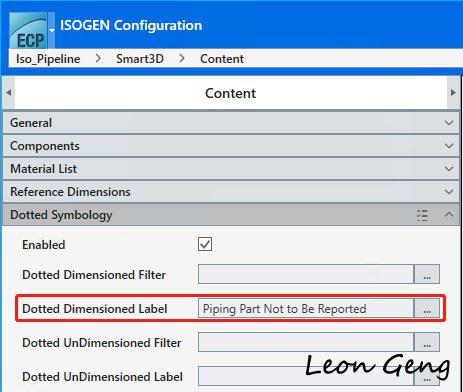Expand the Components section chevron
Viewport: 463px width, 392px height.
[449, 146]
